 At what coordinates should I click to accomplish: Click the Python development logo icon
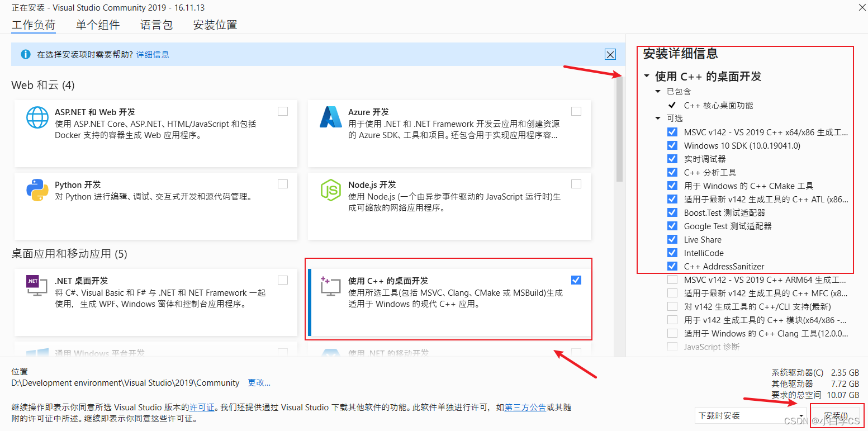click(37, 190)
